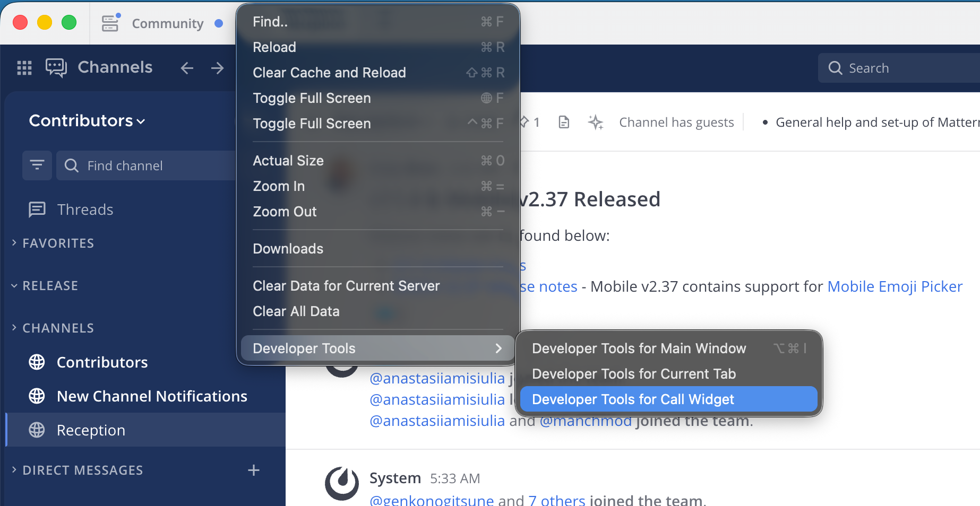
Task: Click the Community workspace icon in titlebar
Action: (110, 23)
